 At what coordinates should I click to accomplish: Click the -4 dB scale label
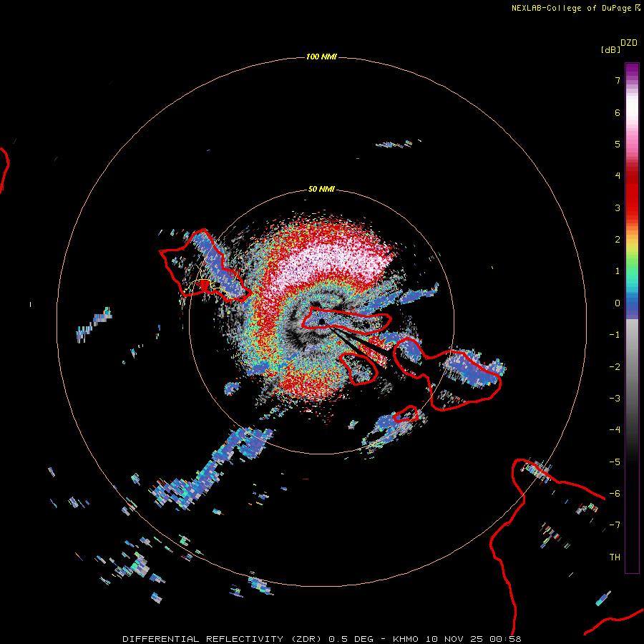point(615,430)
